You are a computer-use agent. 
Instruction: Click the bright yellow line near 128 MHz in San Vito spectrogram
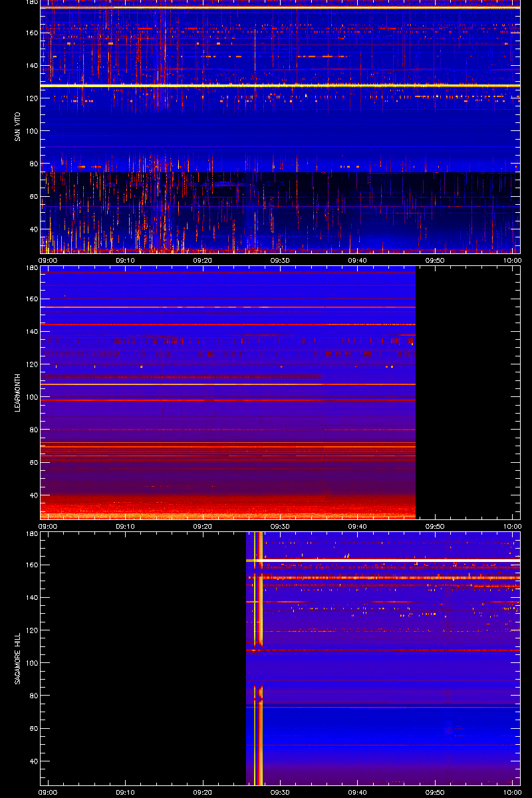[x=280, y=86]
